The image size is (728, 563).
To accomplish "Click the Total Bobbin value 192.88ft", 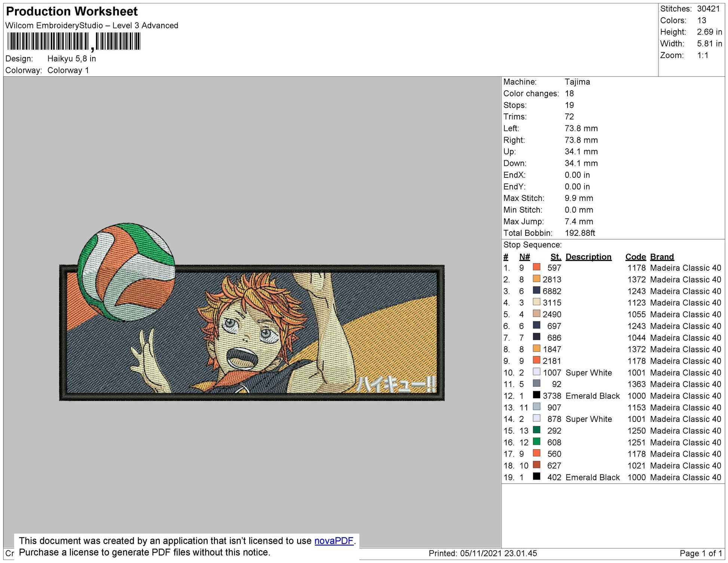I will (580, 233).
